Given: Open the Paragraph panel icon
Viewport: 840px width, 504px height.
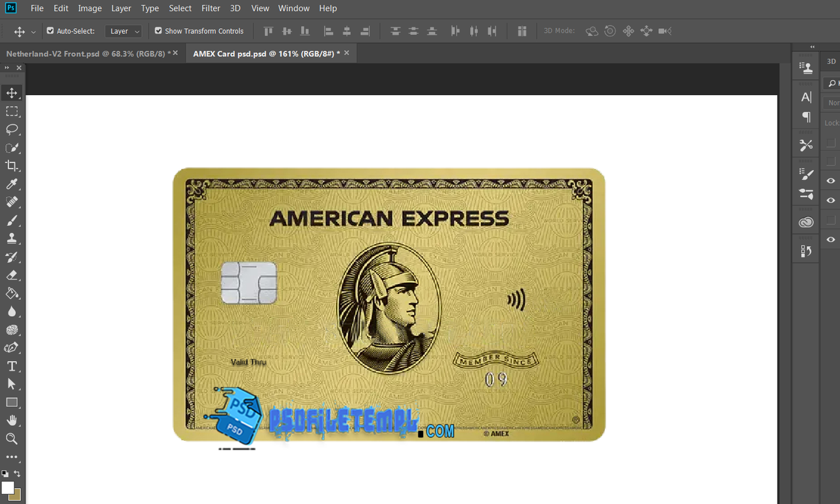Looking at the screenshot, I should click(806, 117).
